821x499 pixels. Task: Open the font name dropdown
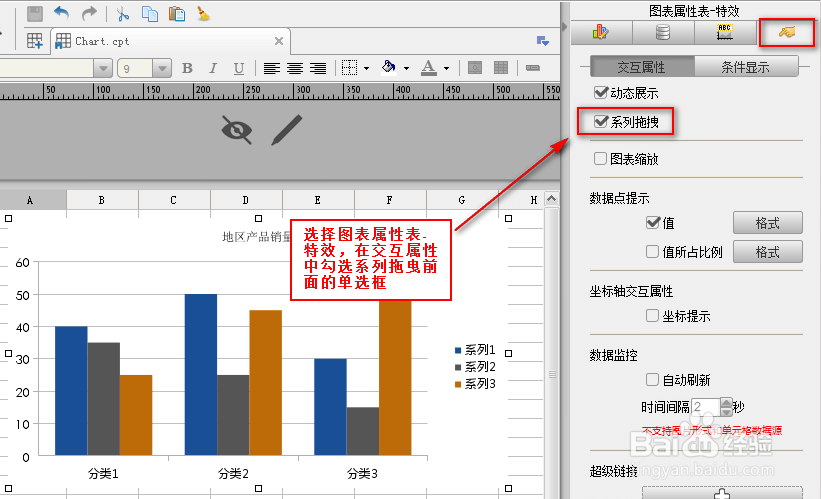pyautogui.click(x=103, y=68)
